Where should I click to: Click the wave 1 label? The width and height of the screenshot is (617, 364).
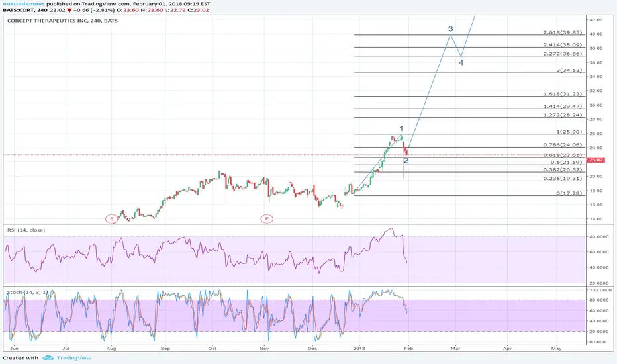click(x=401, y=128)
